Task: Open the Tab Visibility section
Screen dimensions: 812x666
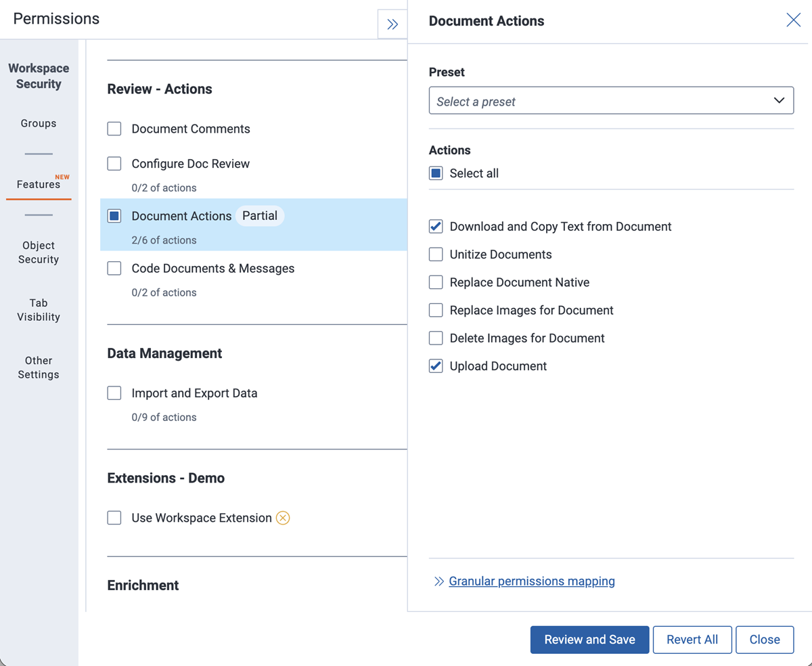Action: click(x=39, y=310)
